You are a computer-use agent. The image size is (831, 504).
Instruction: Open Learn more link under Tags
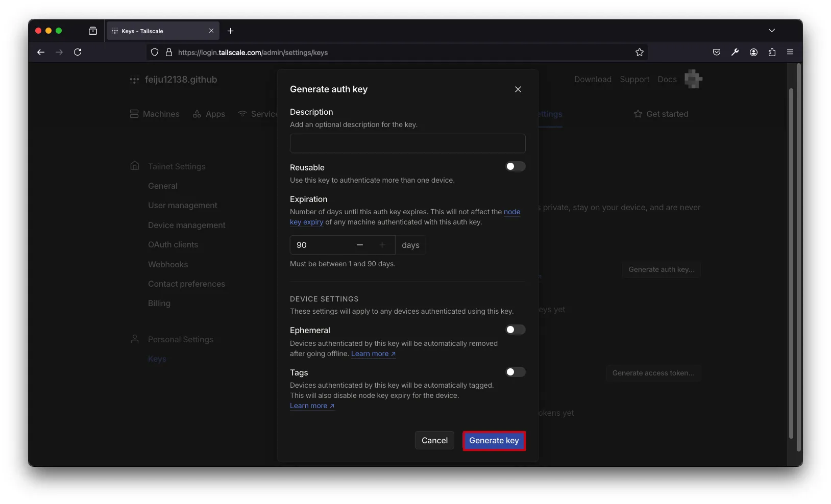[x=312, y=406]
